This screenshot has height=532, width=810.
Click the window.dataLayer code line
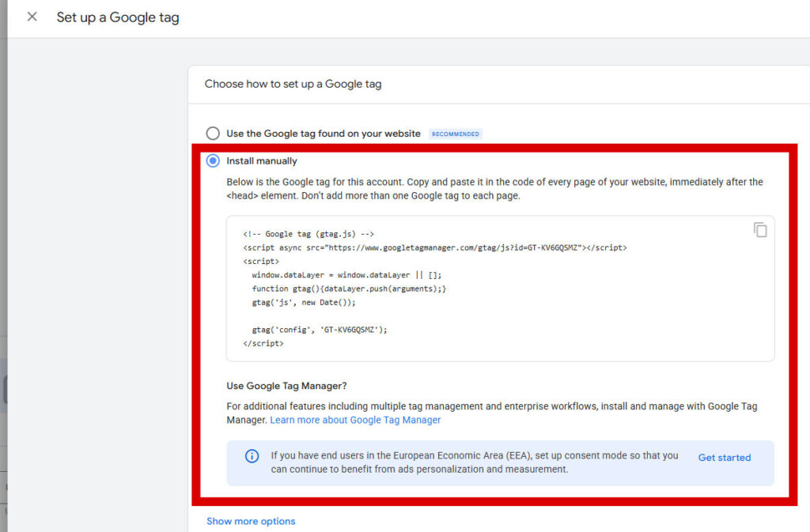coord(346,275)
